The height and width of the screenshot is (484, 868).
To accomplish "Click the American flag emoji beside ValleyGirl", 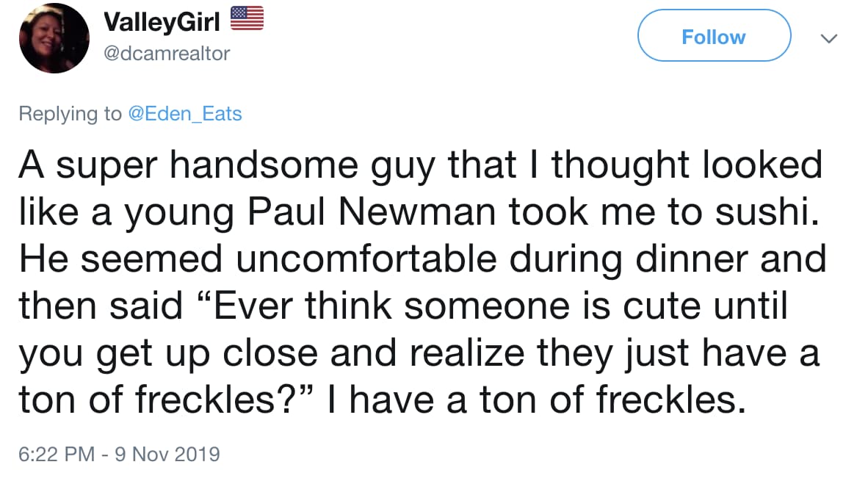I will pyautogui.click(x=247, y=20).
